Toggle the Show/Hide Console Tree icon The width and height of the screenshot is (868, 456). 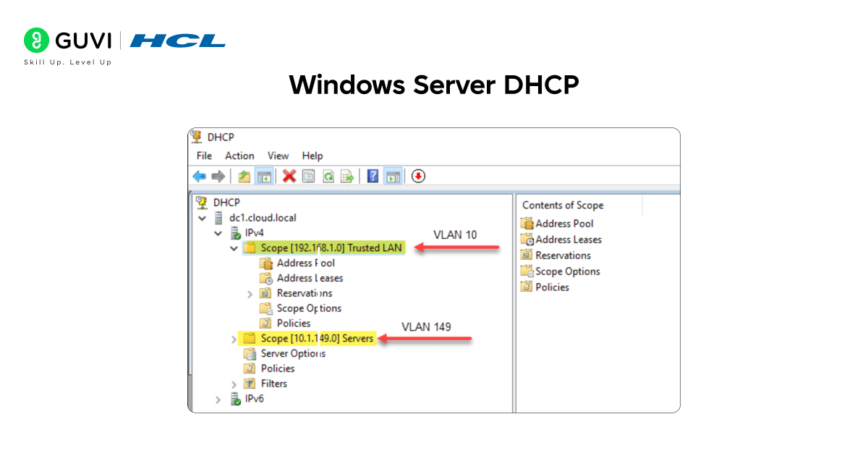pos(263,176)
